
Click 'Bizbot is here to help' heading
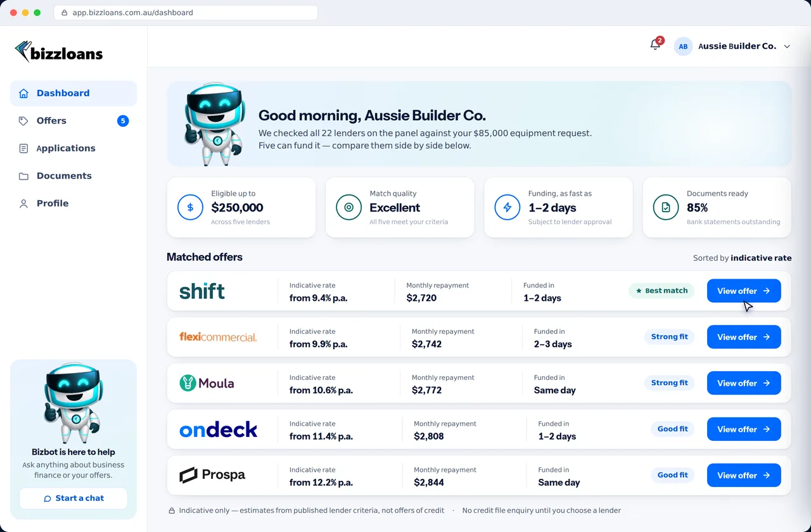(x=73, y=452)
